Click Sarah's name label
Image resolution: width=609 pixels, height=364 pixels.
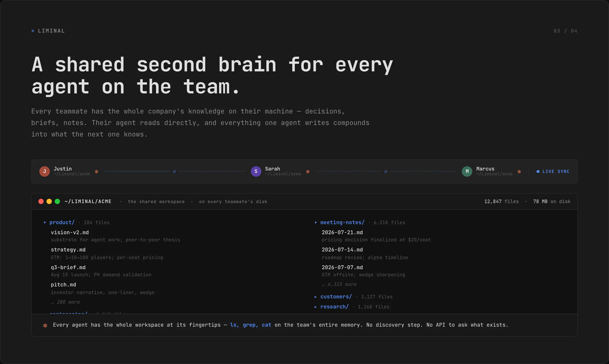point(273,169)
